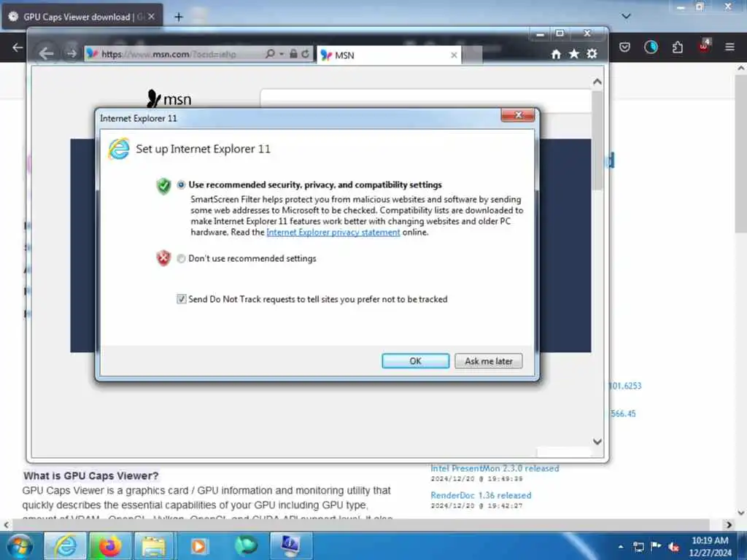Open Firefox account icon
This screenshot has height=560, width=747.
(x=651, y=47)
